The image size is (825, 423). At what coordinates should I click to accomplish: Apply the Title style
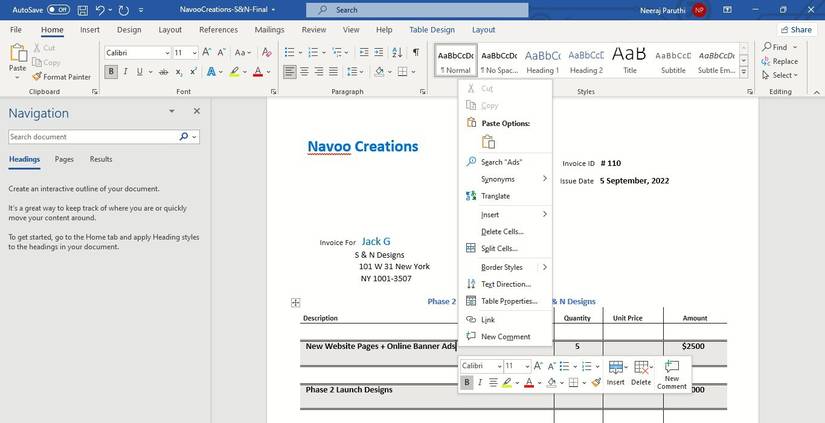click(x=630, y=61)
